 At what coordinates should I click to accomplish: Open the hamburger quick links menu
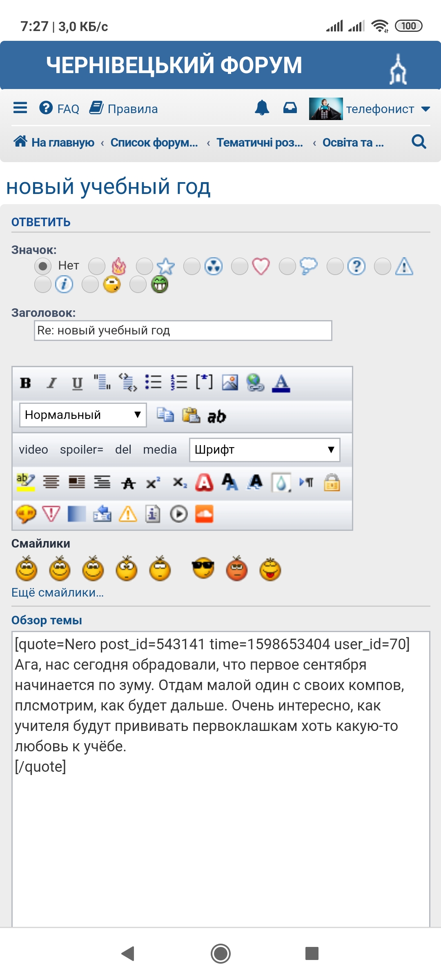click(x=20, y=108)
